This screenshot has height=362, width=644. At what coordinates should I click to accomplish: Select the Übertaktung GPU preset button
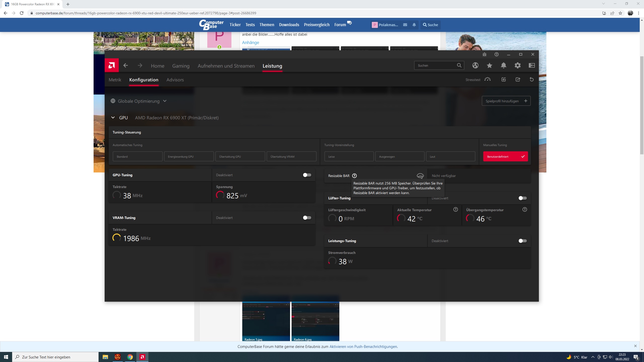tap(240, 156)
